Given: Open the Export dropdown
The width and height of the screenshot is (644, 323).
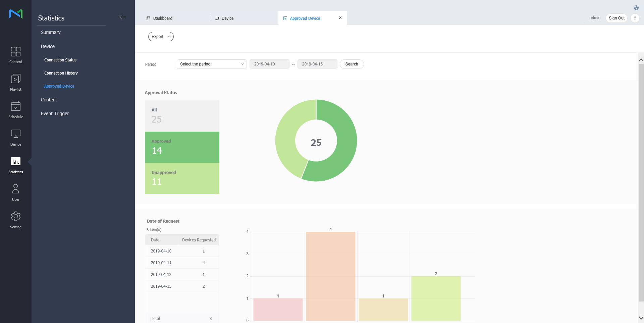Looking at the screenshot, I should pyautogui.click(x=161, y=37).
